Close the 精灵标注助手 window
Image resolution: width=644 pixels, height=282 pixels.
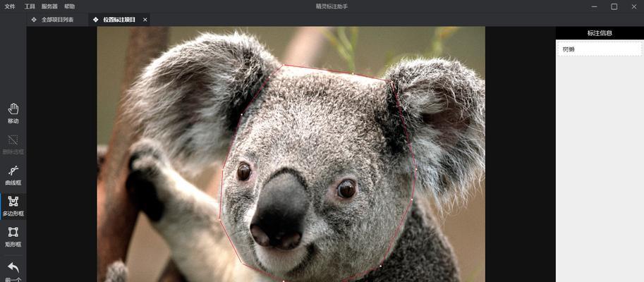[x=633, y=6]
